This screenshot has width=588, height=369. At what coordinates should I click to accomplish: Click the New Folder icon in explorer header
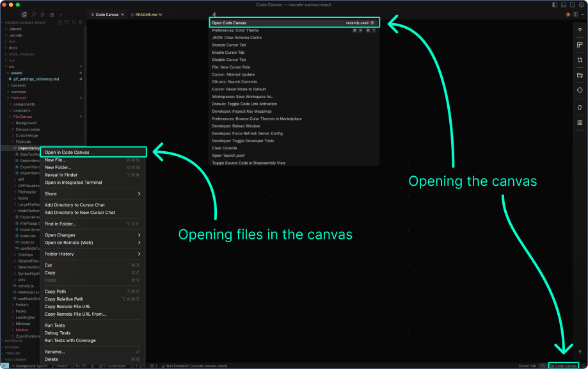pos(67,22)
